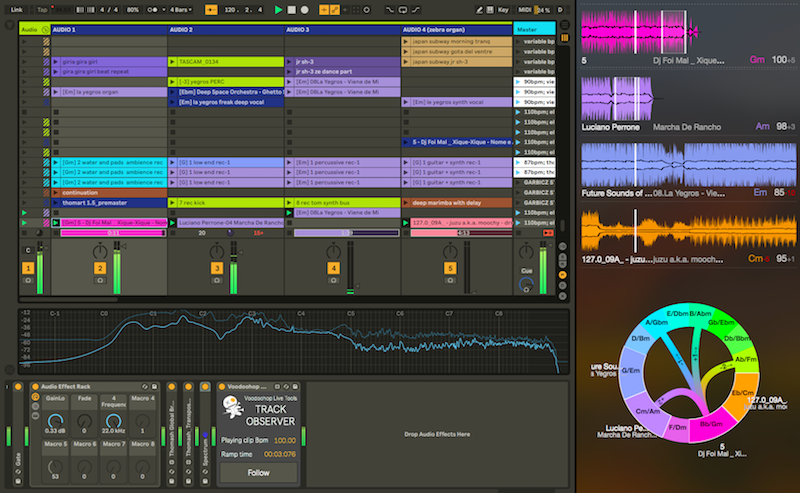Arm the round Record button in transport
Screen dimensions: 800x493
pyautogui.click(x=305, y=10)
